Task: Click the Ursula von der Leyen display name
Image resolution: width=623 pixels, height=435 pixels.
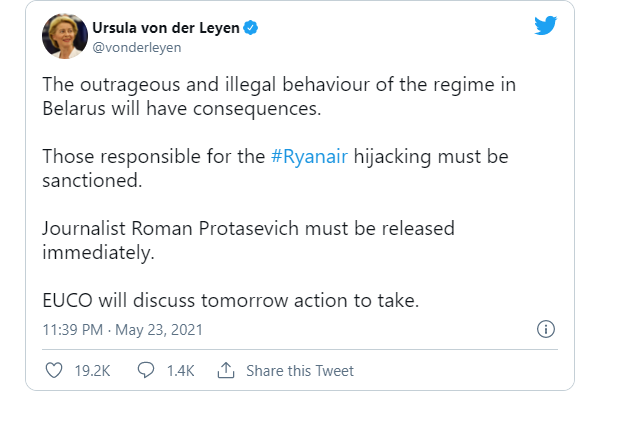Action: pos(166,28)
